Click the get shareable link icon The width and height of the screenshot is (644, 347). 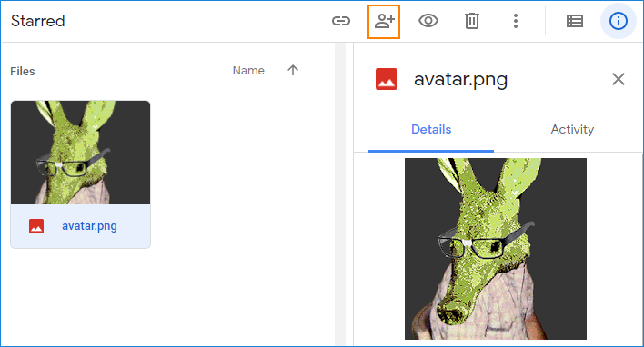[341, 21]
